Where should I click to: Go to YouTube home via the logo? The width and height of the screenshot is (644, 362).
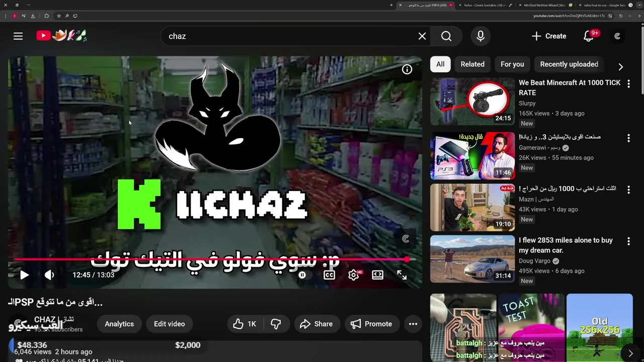click(61, 36)
